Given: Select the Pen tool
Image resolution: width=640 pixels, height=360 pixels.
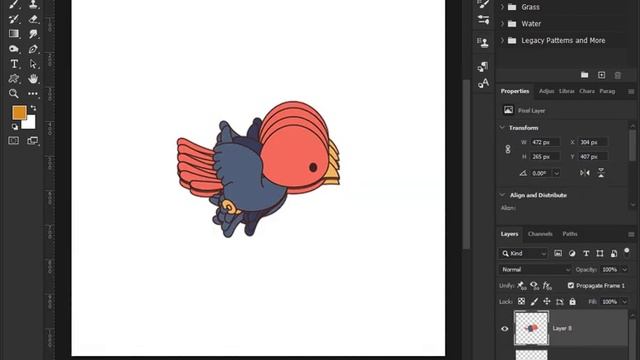Looking at the screenshot, I should [33, 49].
